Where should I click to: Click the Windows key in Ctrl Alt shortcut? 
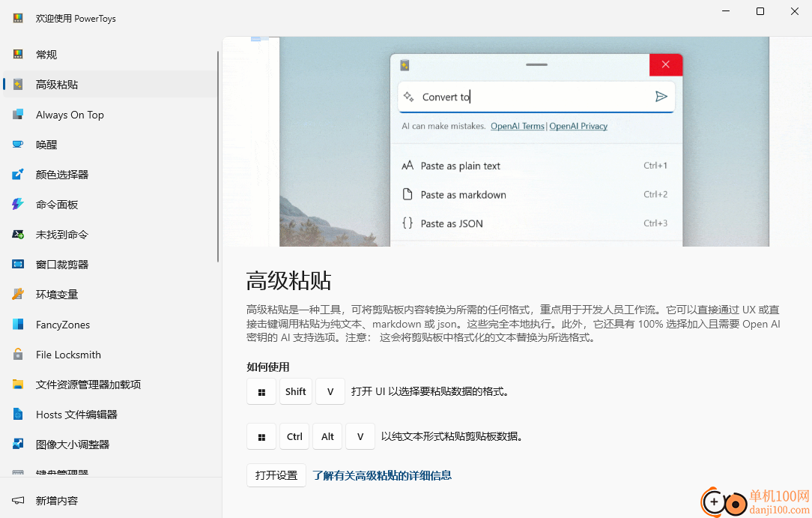(x=261, y=437)
